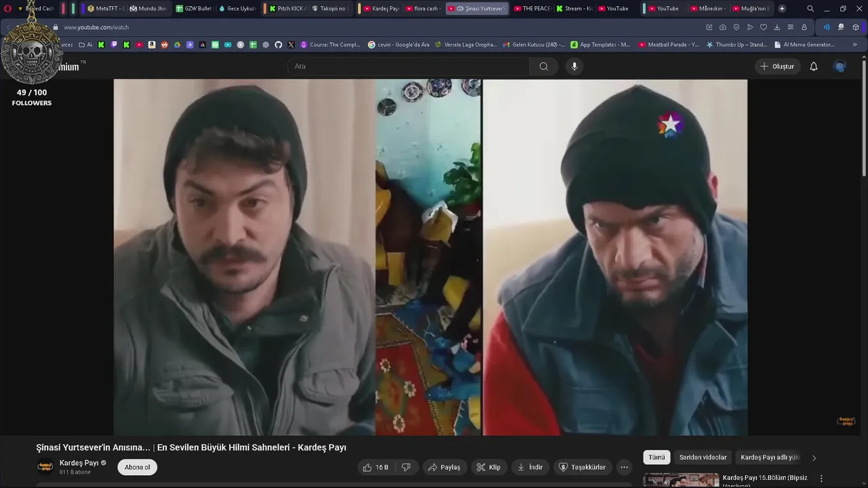Open the Gelen Kutusu Gmail bookmark
This screenshot has height=488, width=868.
534,45
